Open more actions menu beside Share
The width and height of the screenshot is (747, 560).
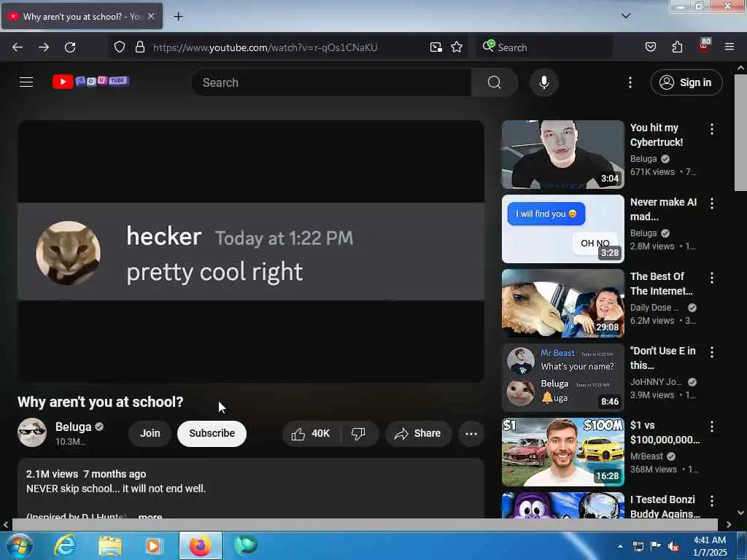(471, 433)
